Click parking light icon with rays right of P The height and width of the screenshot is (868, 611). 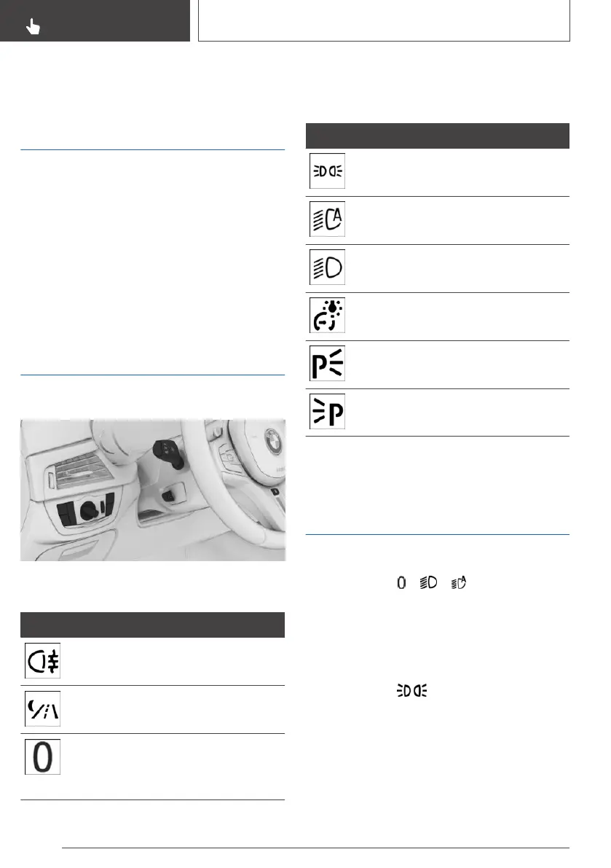pos(327,364)
